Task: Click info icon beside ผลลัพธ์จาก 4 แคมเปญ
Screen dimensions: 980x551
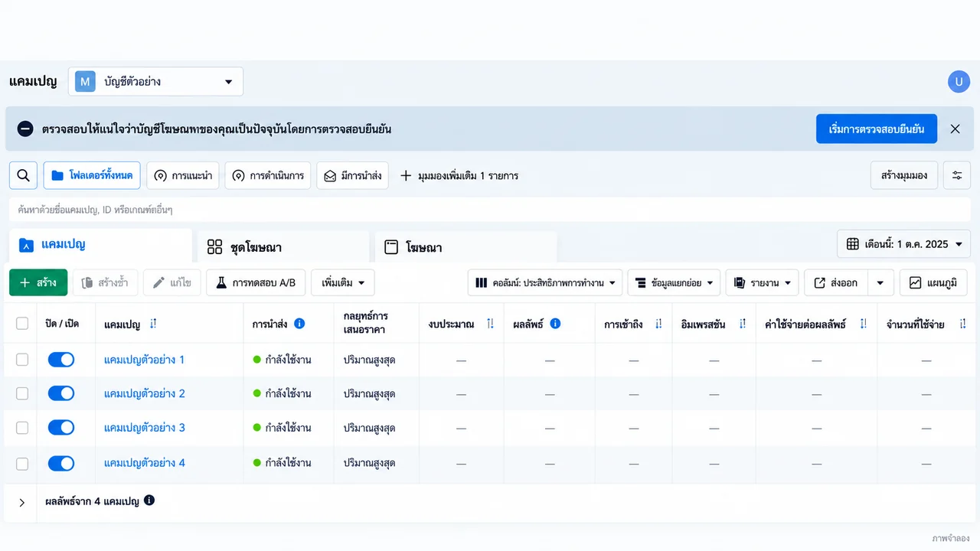Action: [149, 500]
